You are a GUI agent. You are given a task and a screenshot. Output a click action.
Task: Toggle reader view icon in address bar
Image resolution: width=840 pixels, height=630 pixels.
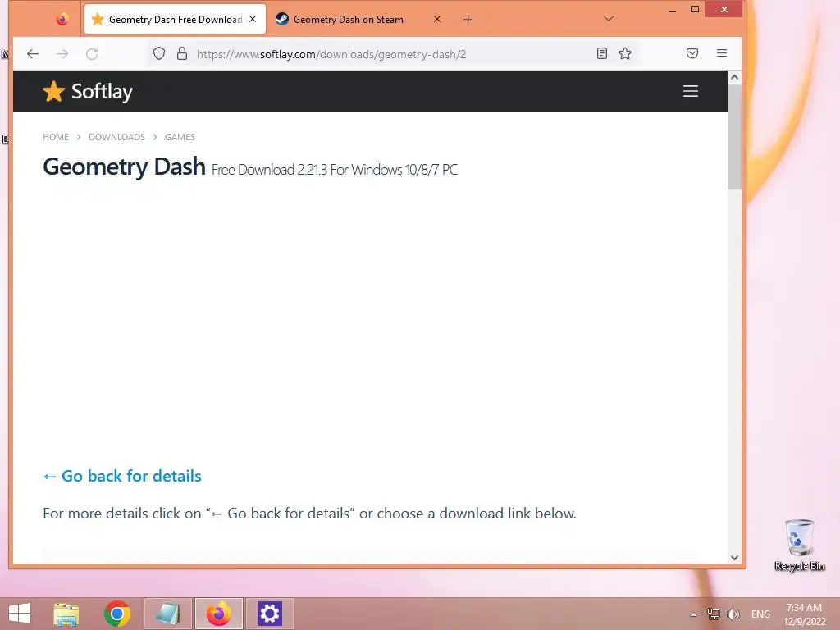pyautogui.click(x=602, y=53)
